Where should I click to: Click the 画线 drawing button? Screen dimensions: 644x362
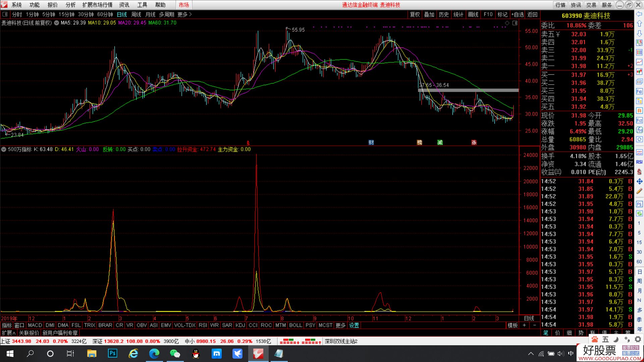pyautogui.click(x=473, y=14)
